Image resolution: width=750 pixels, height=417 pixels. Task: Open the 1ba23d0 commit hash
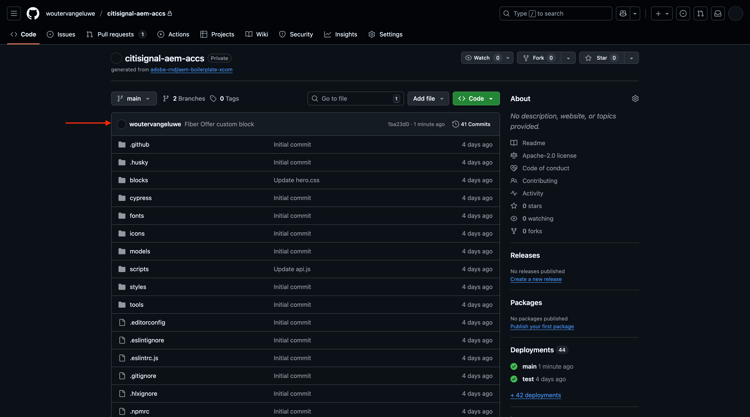398,124
